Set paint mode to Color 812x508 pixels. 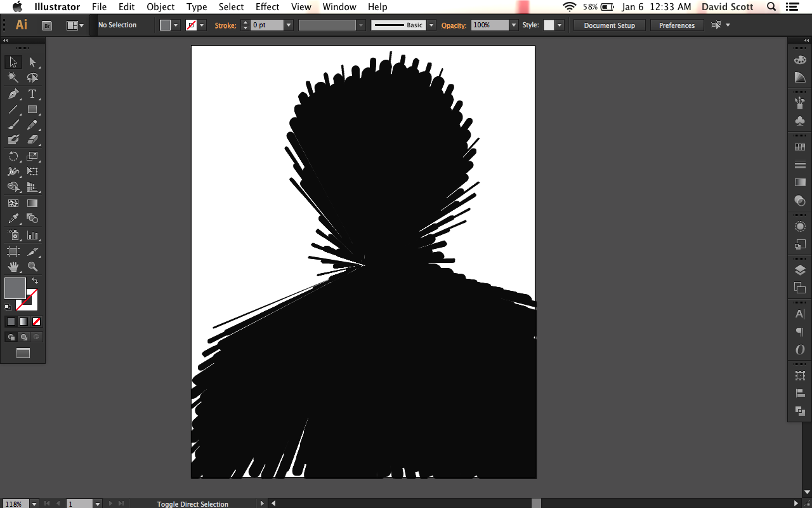pyautogui.click(x=11, y=322)
